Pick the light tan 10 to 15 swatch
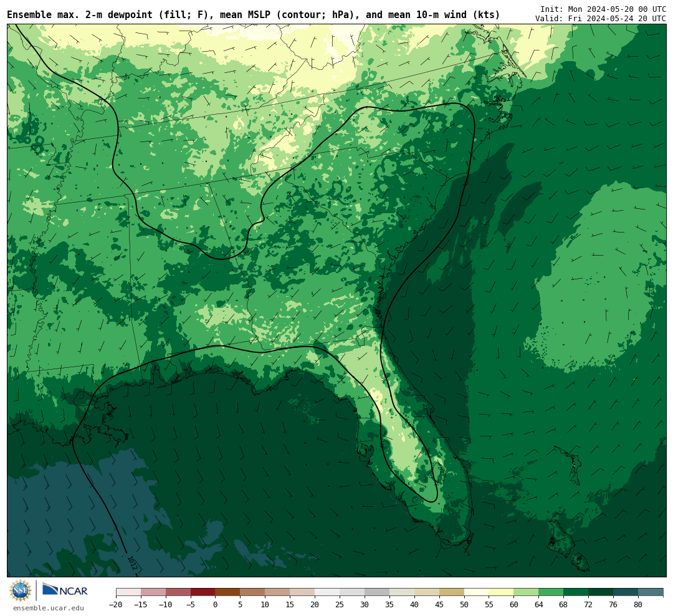The height and width of the screenshot is (616, 673). click(x=278, y=592)
